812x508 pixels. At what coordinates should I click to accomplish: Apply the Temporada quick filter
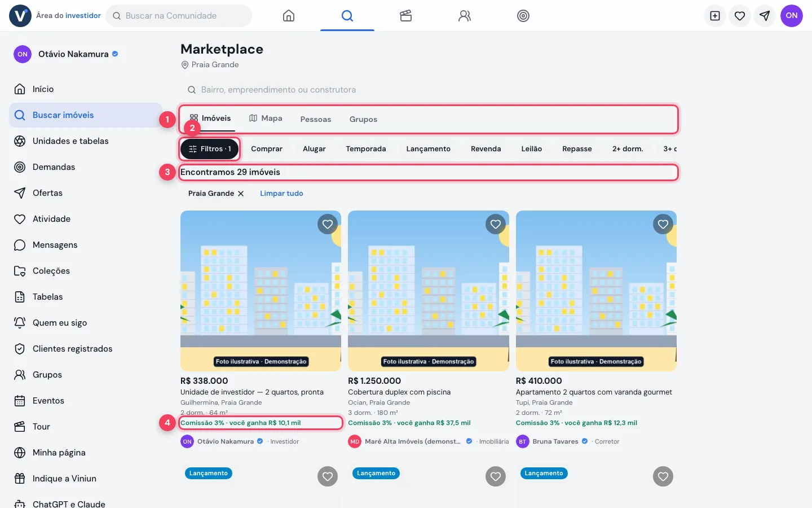click(366, 149)
